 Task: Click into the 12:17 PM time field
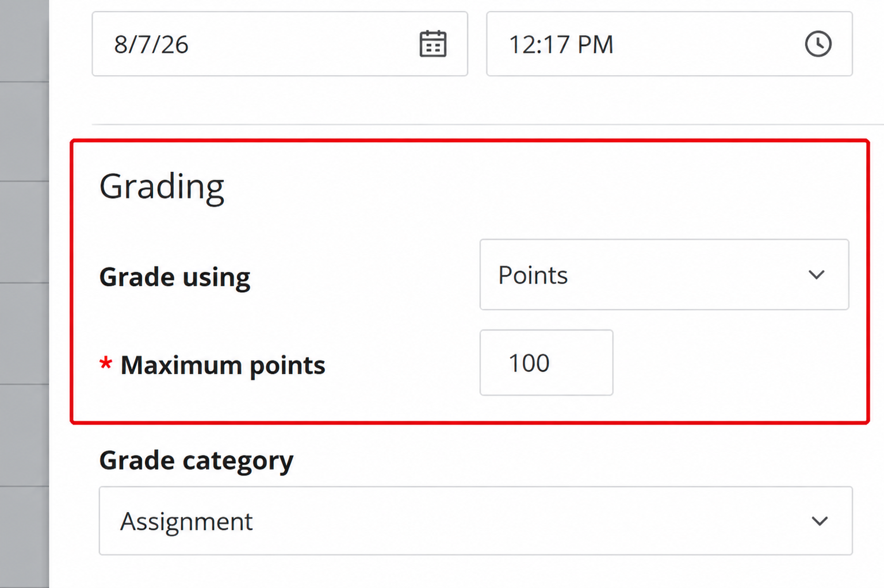click(x=669, y=44)
